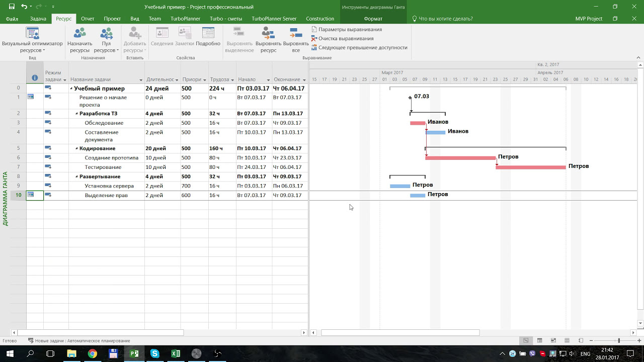Open the Файл menu
Screen dimensions: 644x362
[x=12, y=19]
